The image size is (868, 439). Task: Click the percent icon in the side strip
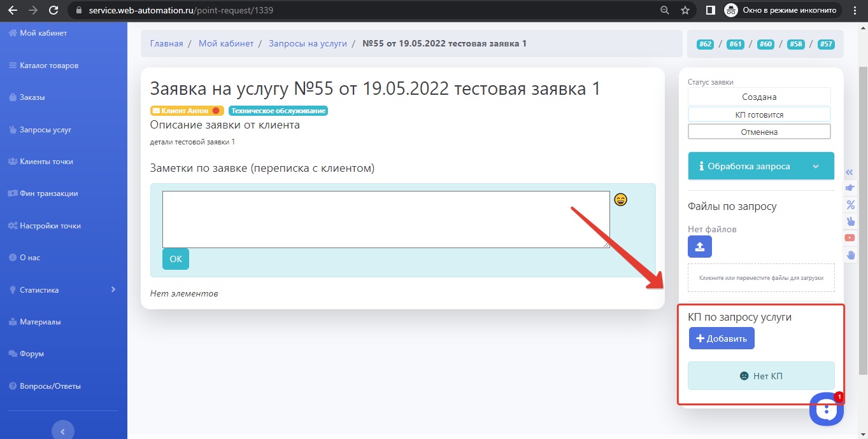[850, 205]
